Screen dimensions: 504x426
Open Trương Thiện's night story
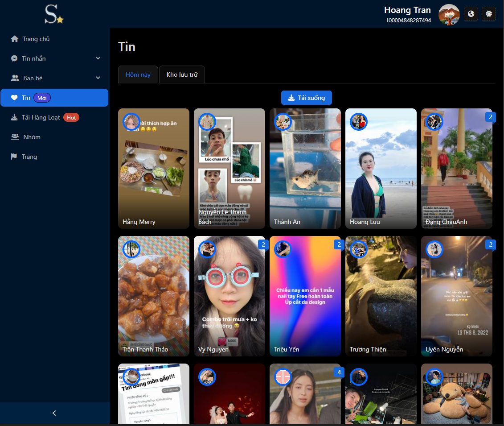coord(381,296)
